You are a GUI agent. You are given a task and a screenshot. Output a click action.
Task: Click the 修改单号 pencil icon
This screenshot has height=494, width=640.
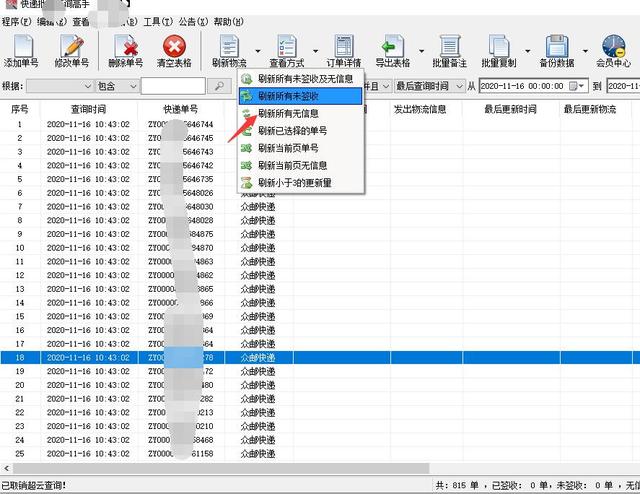tap(71, 51)
